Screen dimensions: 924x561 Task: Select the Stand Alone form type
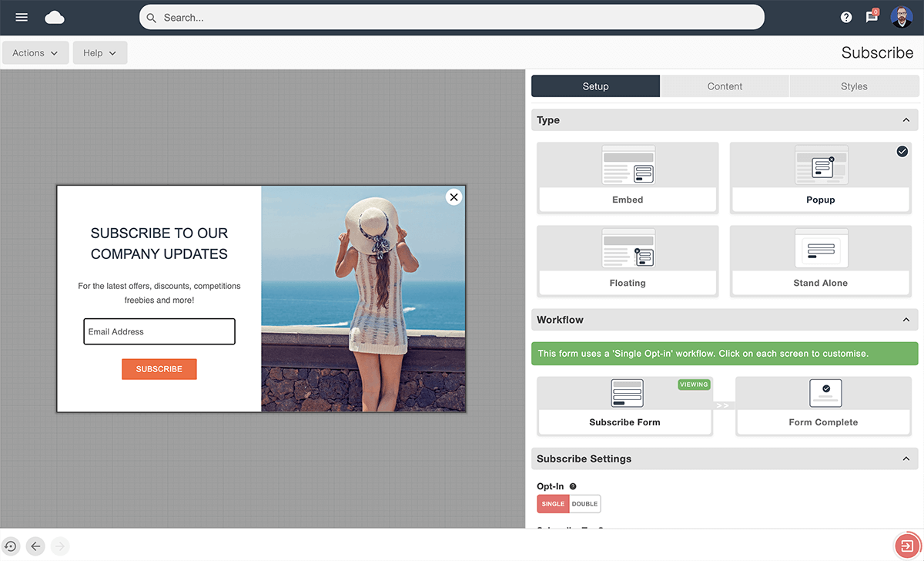click(x=820, y=261)
